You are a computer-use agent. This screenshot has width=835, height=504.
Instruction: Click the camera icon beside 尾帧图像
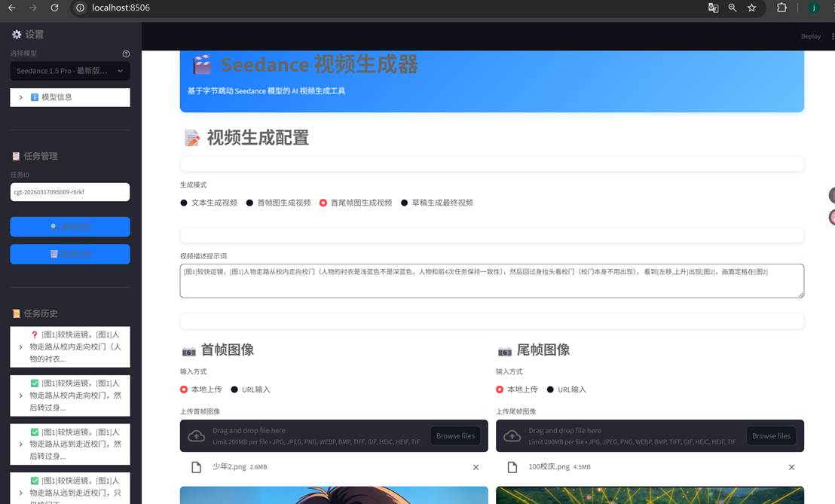click(x=505, y=351)
